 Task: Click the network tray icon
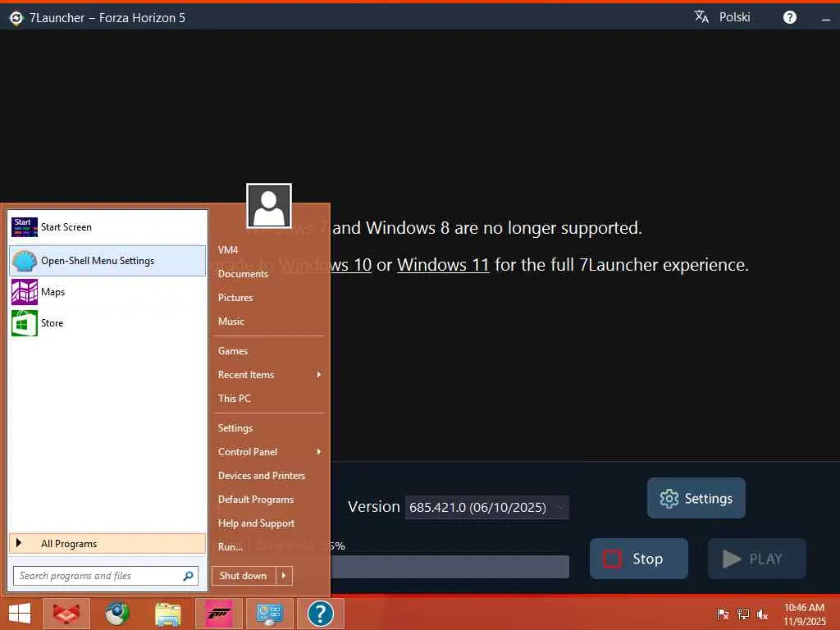point(743,614)
